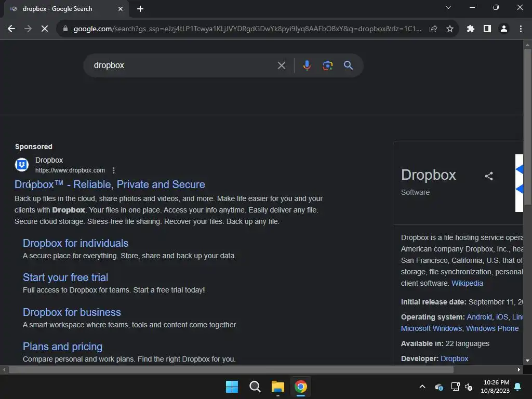Click the scroll down arrow
The image size is (532, 399).
click(527, 361)
